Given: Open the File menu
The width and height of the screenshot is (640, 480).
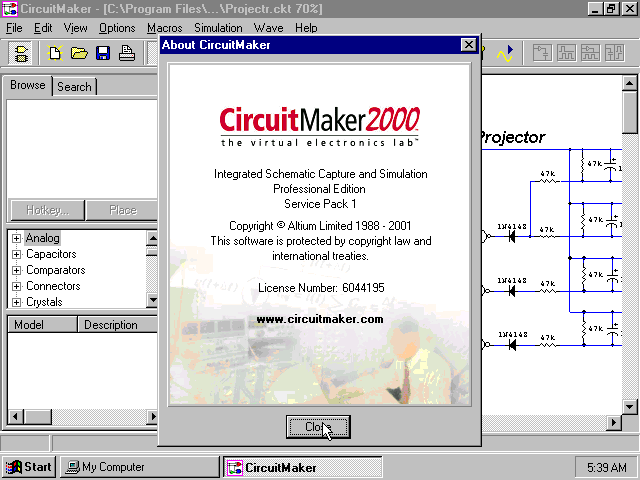Looking at the screenshot, I should pos(14,28).
